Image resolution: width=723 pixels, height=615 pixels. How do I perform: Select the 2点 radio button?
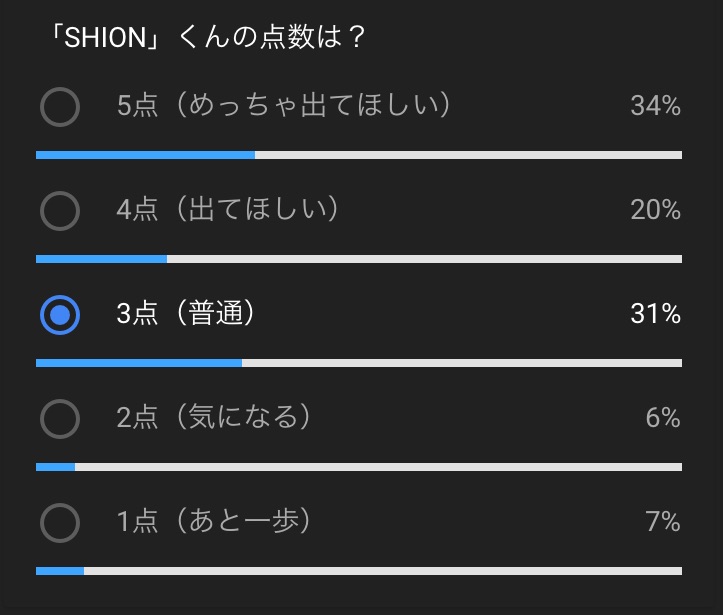coord(60,419)
